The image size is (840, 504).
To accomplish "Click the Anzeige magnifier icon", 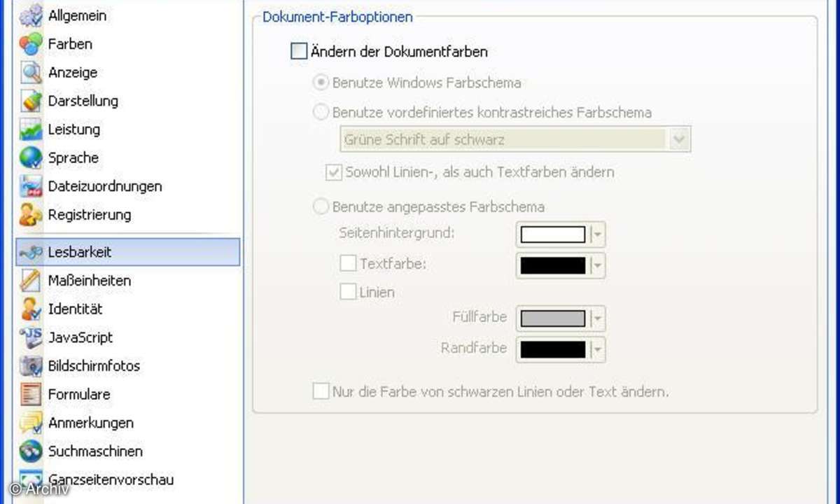I will (x=31, y=72).
